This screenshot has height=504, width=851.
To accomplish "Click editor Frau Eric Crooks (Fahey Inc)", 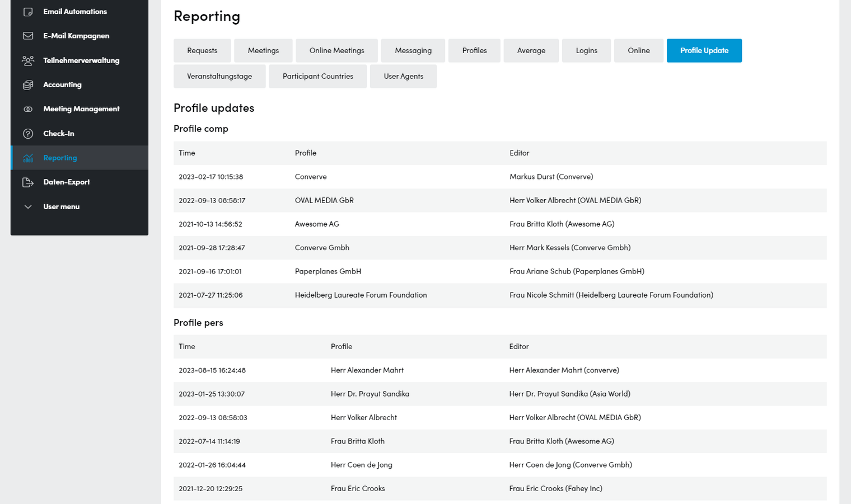I will tap(555, 489).
